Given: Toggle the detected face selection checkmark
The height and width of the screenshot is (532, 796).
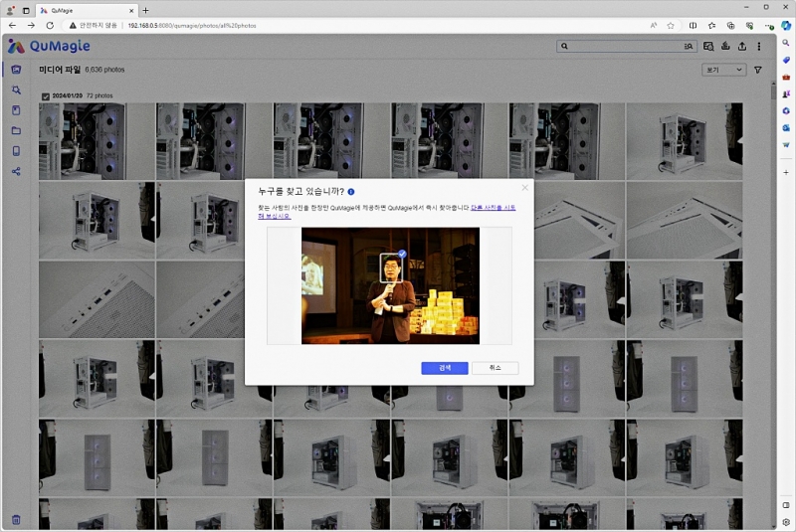Looking at the screenshot, I should [400, 255].
